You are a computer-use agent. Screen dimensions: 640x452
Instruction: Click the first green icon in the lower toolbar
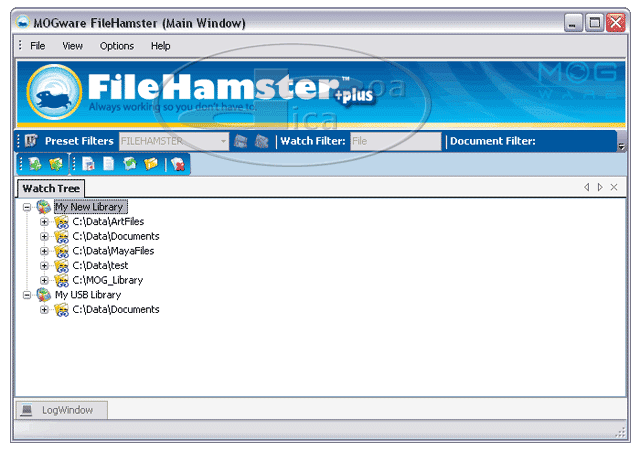(x=35, y=164)
